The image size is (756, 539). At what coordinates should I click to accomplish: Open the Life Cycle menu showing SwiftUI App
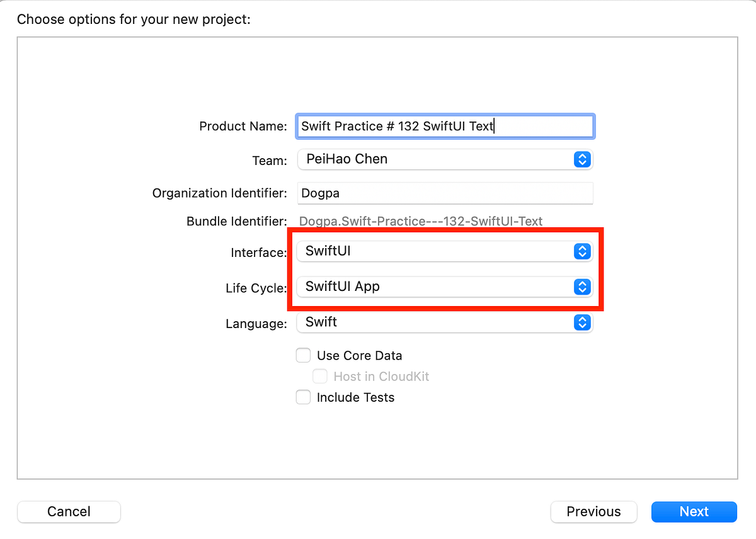435,287
